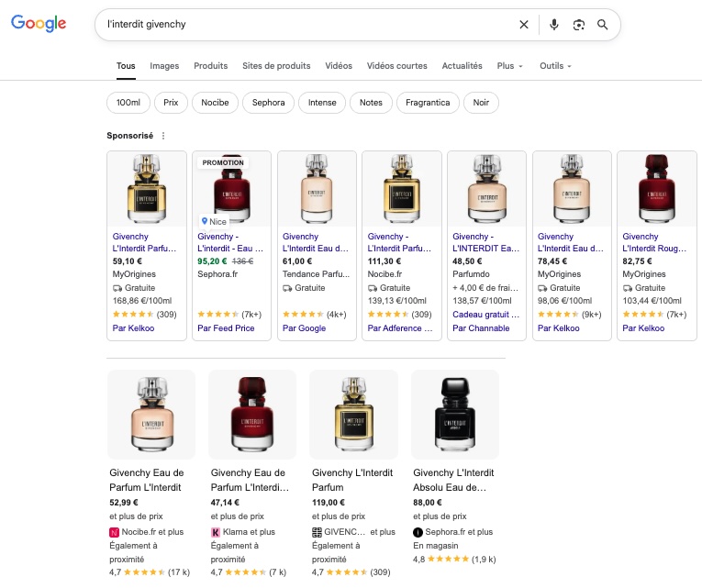The image size is (702, 588).
Task: Open Givenchy L'interdit Eau Sephora.fr link
Action: coord(230,242)
